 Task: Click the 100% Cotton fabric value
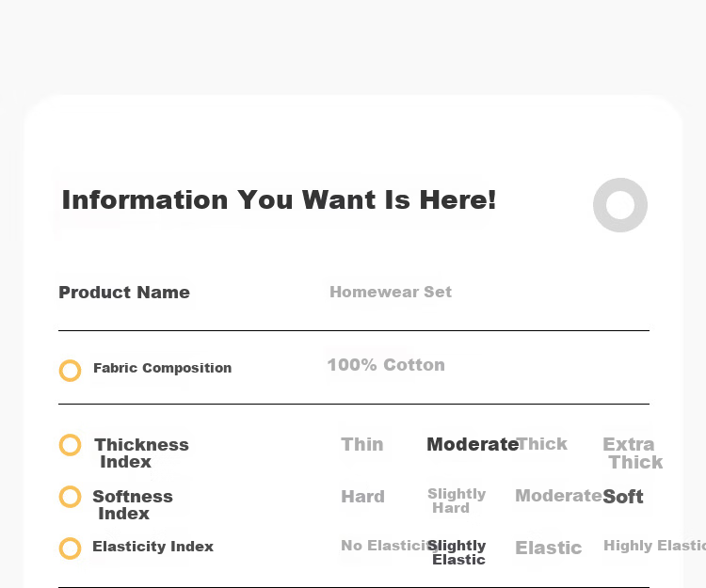pyautogui.click(x=386, y=365)
